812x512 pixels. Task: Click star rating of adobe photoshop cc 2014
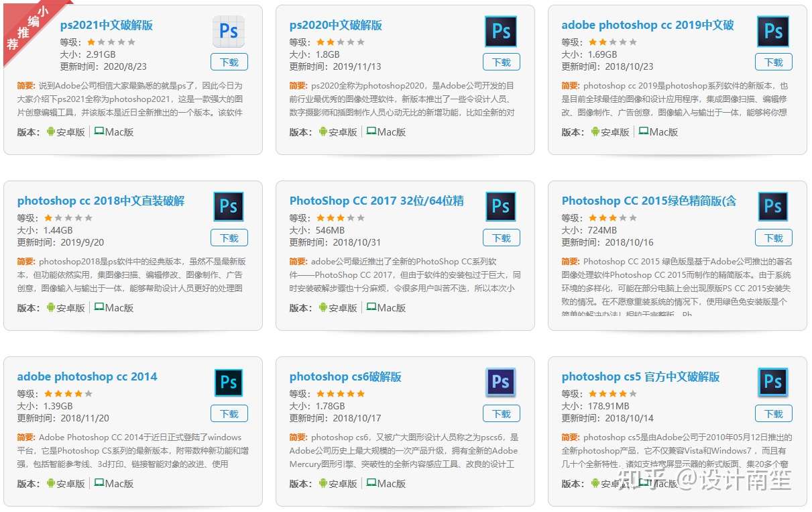point(68,393)
